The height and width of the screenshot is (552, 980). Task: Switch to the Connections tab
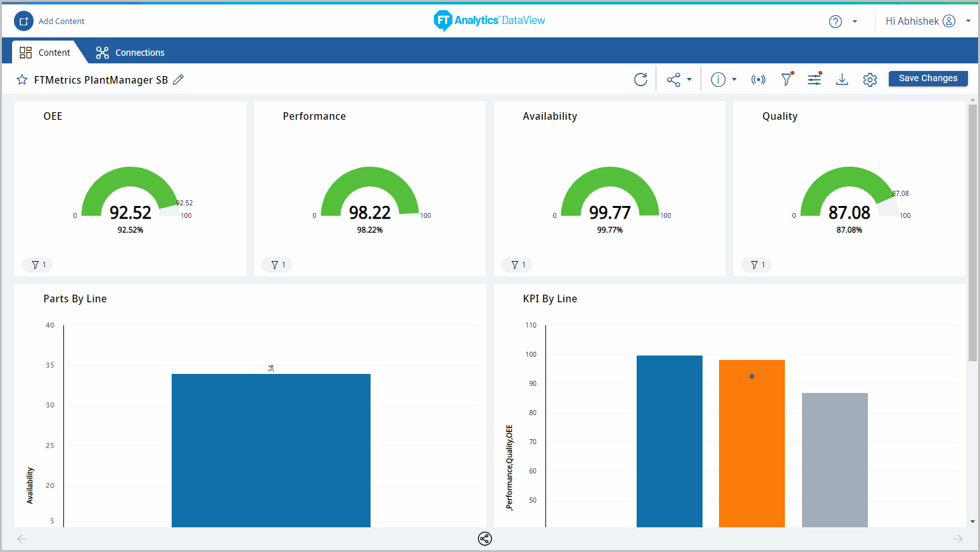click(130, 53)
